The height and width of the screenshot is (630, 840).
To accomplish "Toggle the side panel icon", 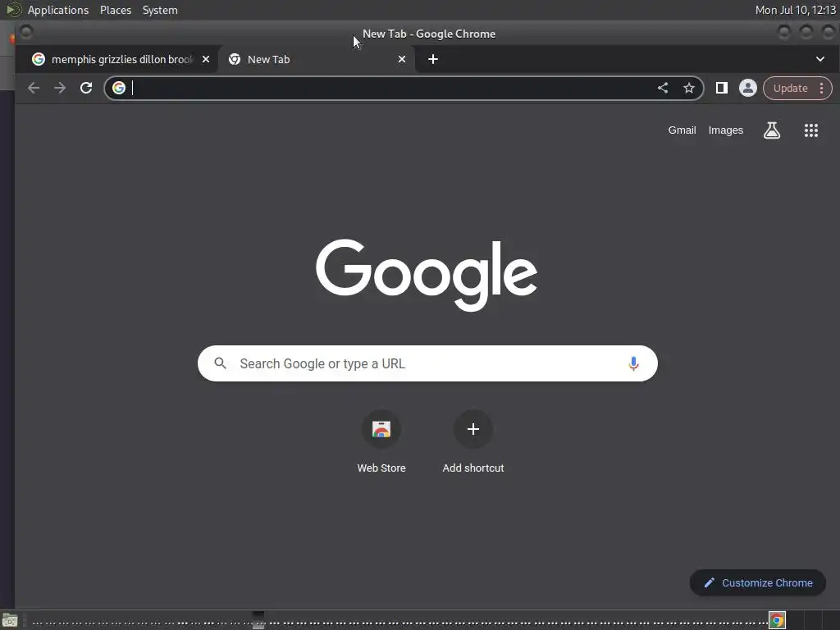I will pyautogui.click(x=722, y=88).
